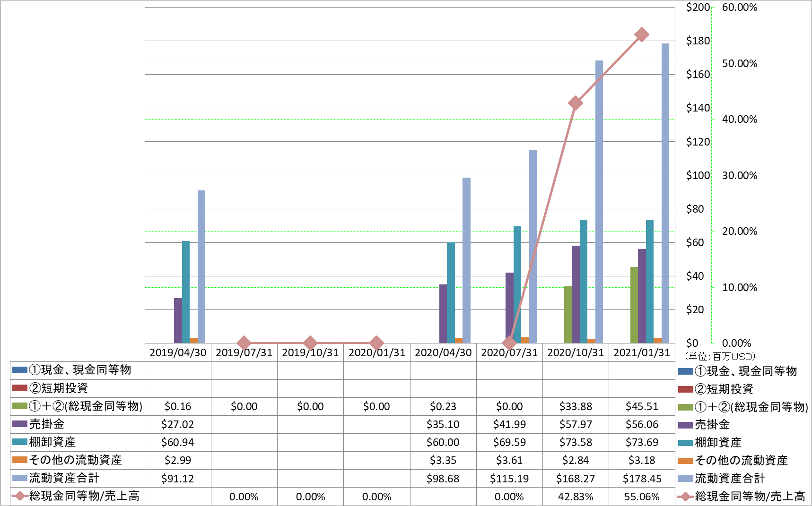Screen dimensions: 812x506
Task: Click the blue swatch beside ①現金、現金同等物 in the chart legend
Action: (x=685, y=371)
